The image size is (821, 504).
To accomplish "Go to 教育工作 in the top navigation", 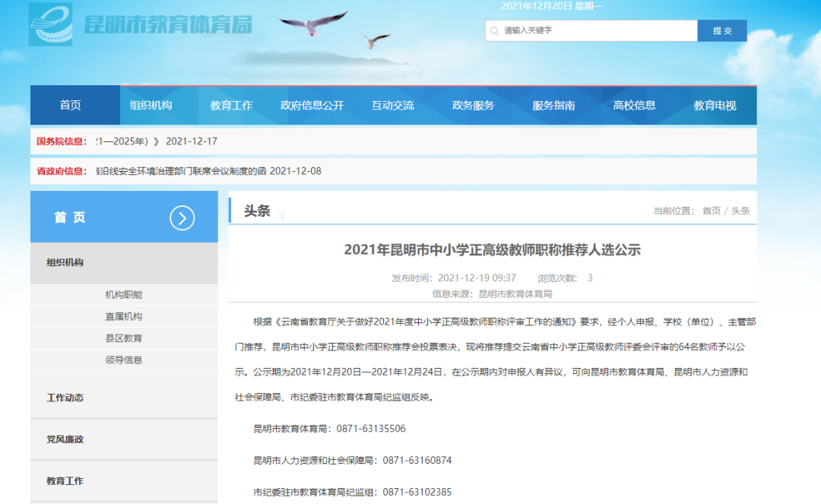I will click(231, 105).
